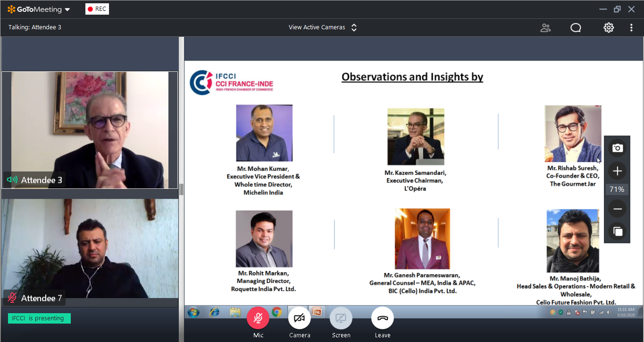Image resolution: width=644 pixels, height=342 pixels.
Task: Unmute the microphone with Mic button
Action: tap(258, 318)
